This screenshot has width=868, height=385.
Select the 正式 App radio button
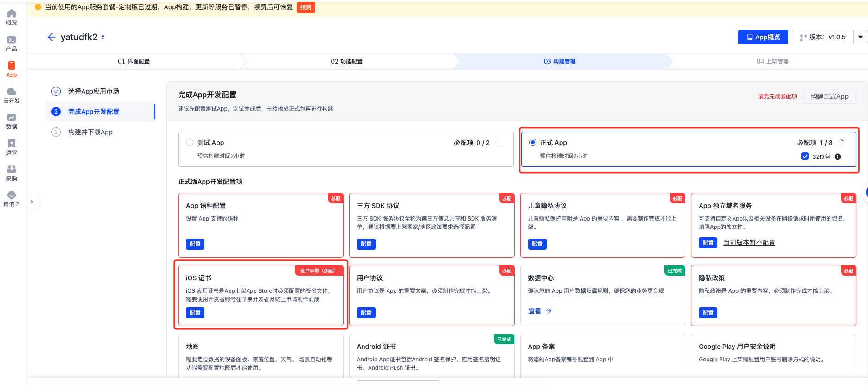point(533,142)
